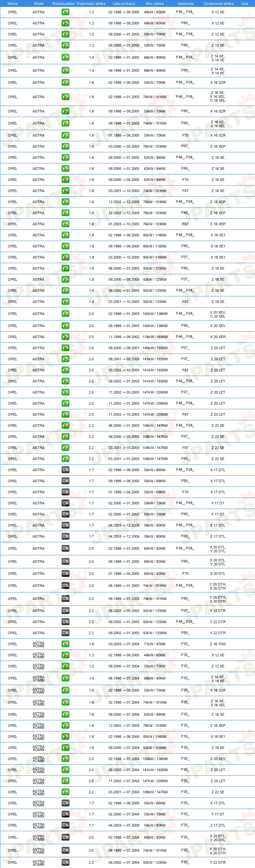This screenshot has width=255, height=868.
Task: Select the 08.1999 -> 07.2004 date cell
Action: 124,851
